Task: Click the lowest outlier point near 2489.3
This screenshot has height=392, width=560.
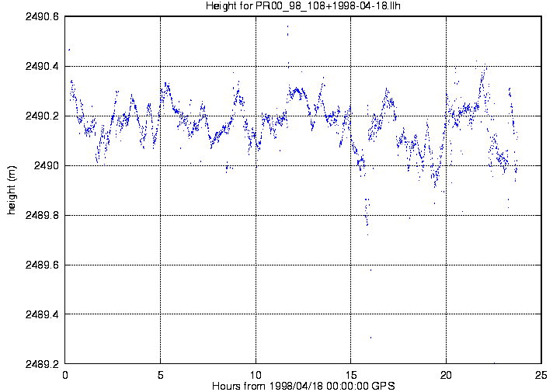Action: point(370,338)
